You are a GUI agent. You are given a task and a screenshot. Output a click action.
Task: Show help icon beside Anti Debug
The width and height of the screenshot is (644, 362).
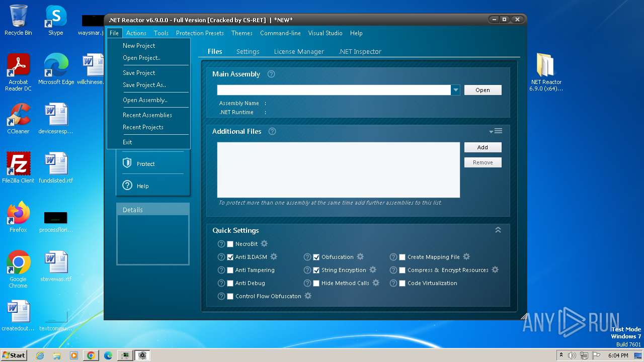coord(221,283)
